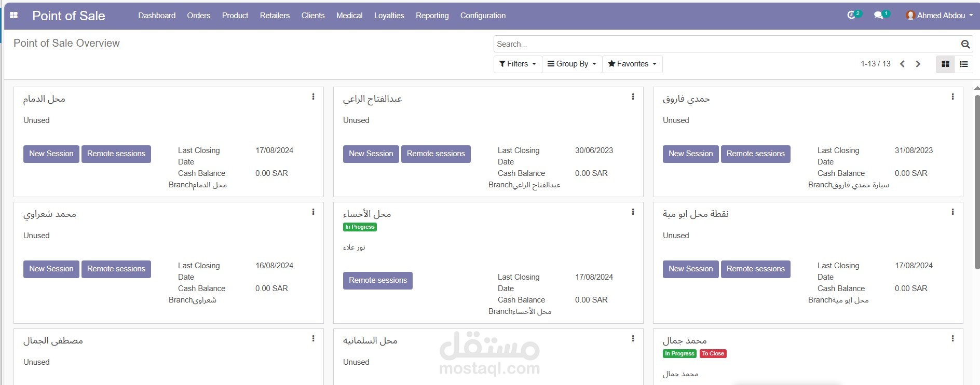Open kebab menu on مصطفى الجمال card

click(313, 338)
